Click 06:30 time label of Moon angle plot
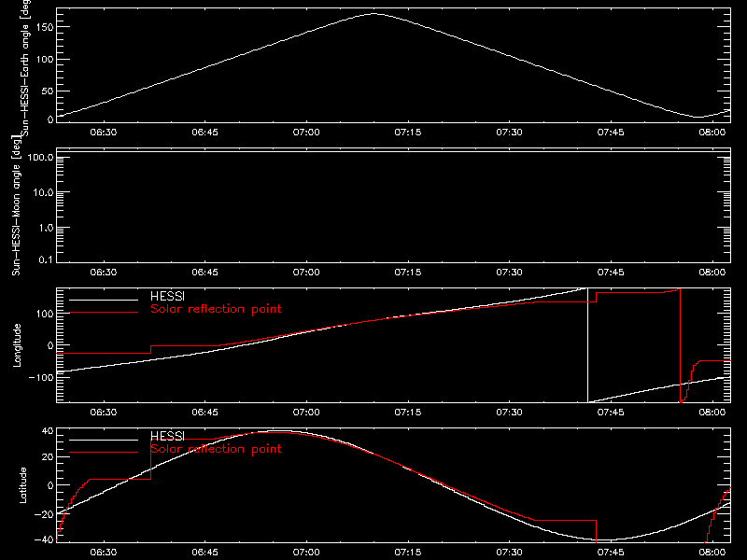This screenshot has width=747, height=560. coord(104,272)
